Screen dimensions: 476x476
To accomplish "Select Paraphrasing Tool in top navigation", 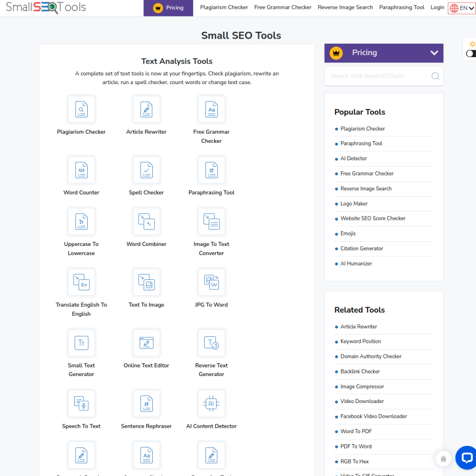I will (401, 7).
